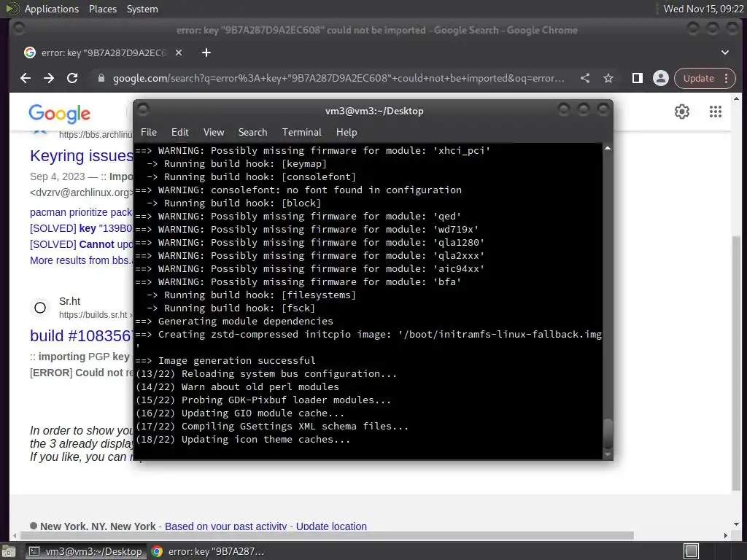This screenshot has width=747, height=560.
Task: Click the Google logo
Action: point(60,114)
